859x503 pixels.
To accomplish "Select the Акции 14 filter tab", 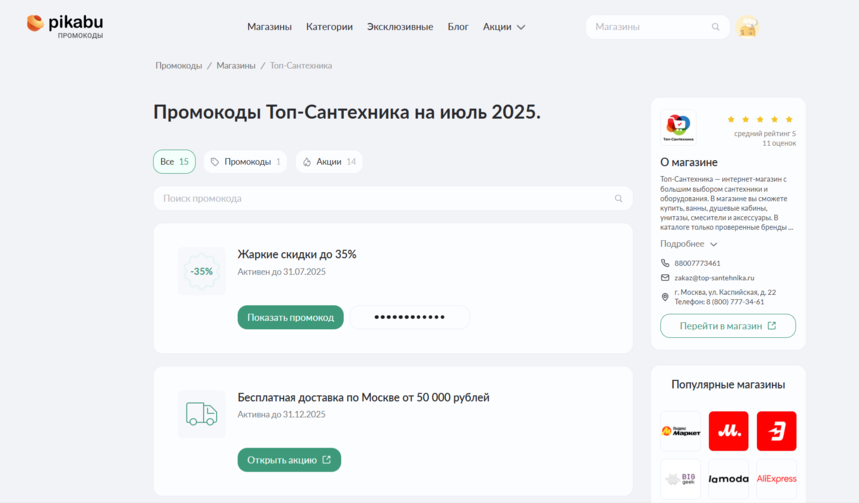I will (x=329, y=162).
